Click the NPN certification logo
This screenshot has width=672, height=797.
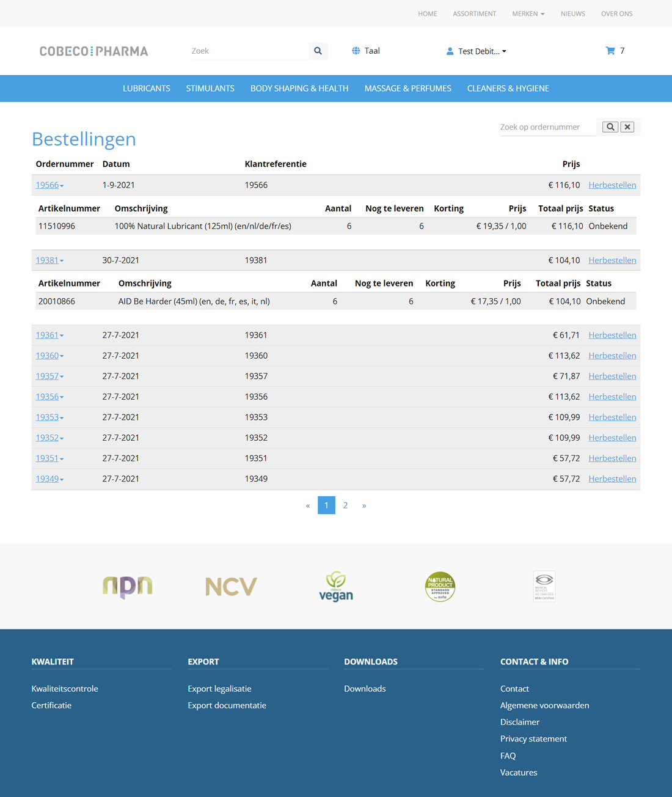128,587
